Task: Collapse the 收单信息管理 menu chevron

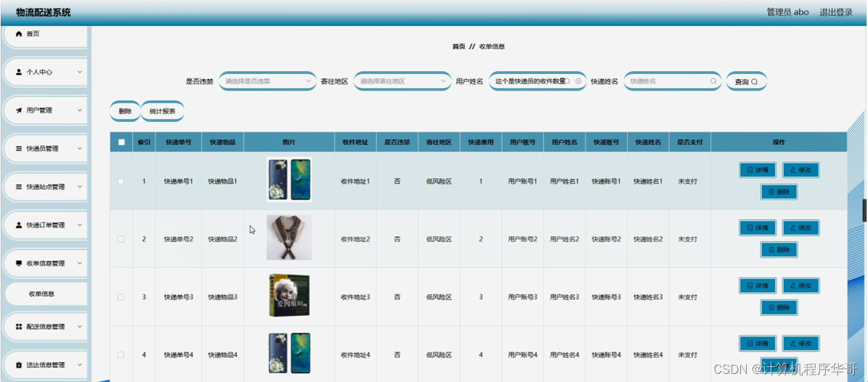Action: (x=80, y=264)
